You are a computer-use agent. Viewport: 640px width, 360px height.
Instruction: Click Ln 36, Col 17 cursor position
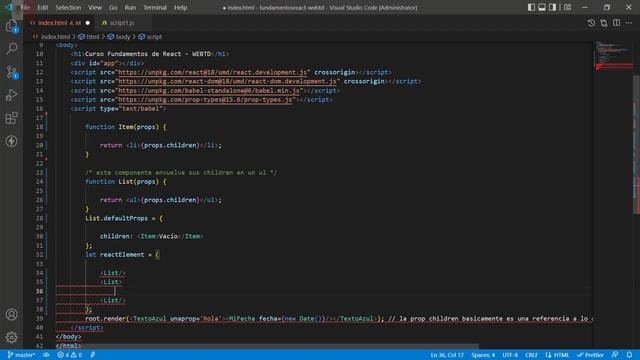click(447, 355)
